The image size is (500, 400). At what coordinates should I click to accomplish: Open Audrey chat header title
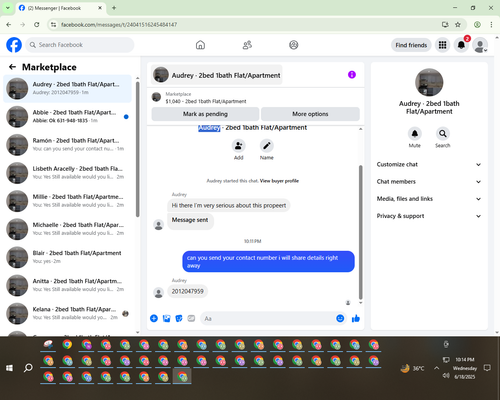coord(217,75)
